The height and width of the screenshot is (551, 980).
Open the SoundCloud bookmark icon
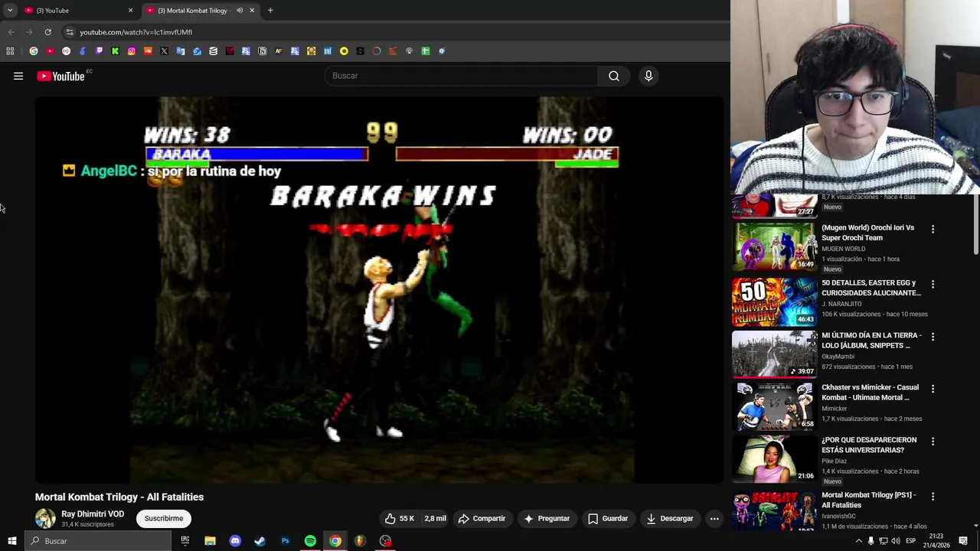coord(148,51)
